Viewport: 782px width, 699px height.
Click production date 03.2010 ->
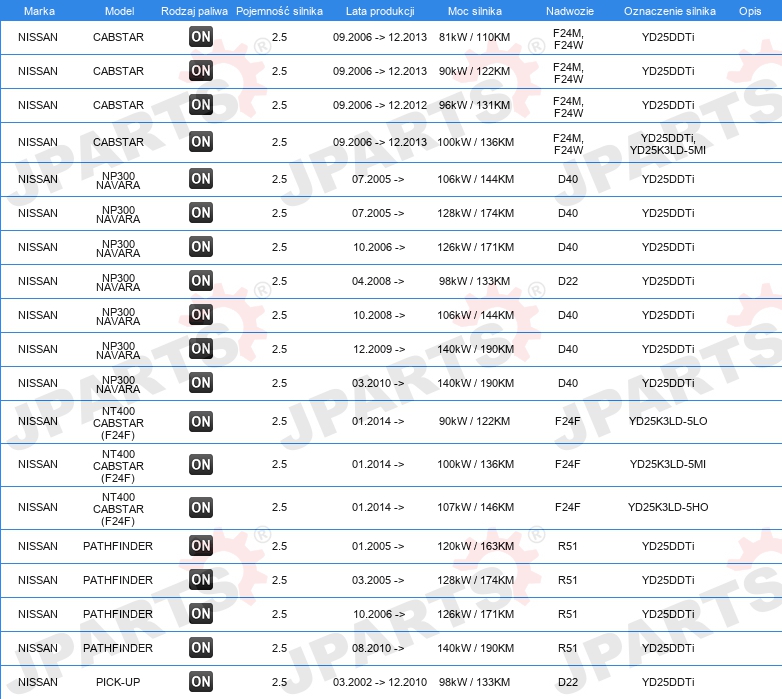tap(378, 383)
